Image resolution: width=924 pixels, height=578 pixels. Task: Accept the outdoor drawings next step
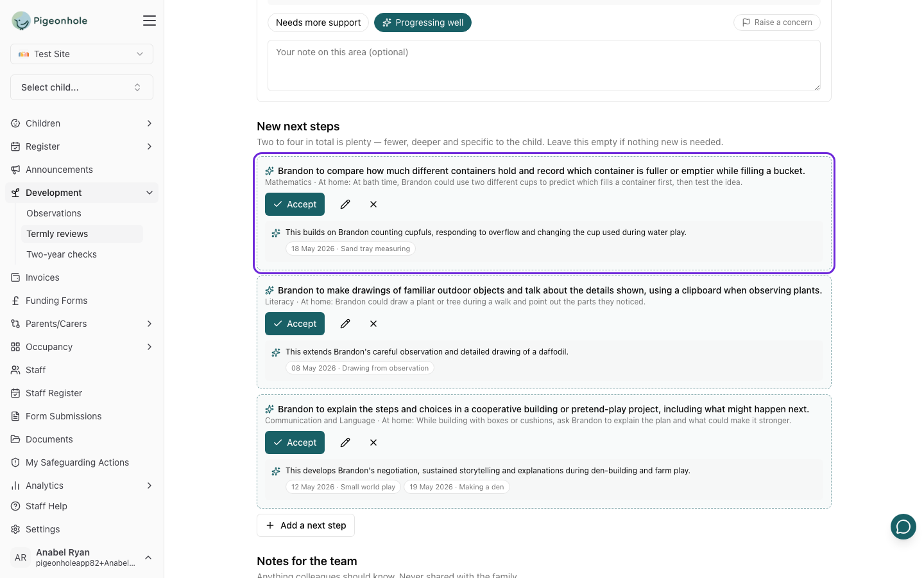[x=295, y=324]
